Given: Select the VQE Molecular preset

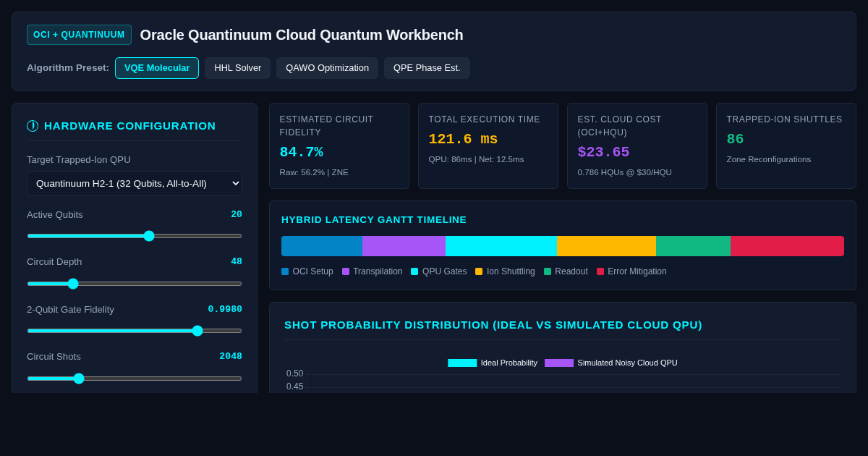Looking at the screenshot, I should 157,68.
